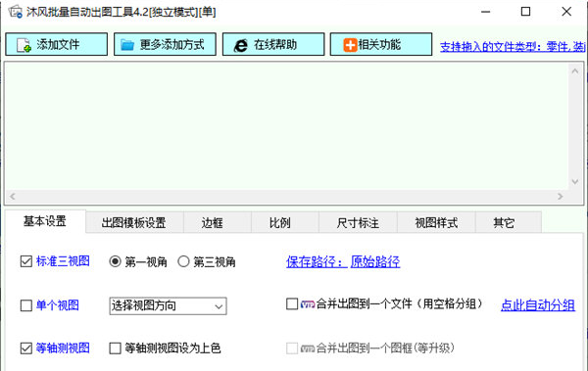This screenshot has width=588, height=371.
Task: Click the 等轴测视图 blue label
Action: click(x=63, y=348)
